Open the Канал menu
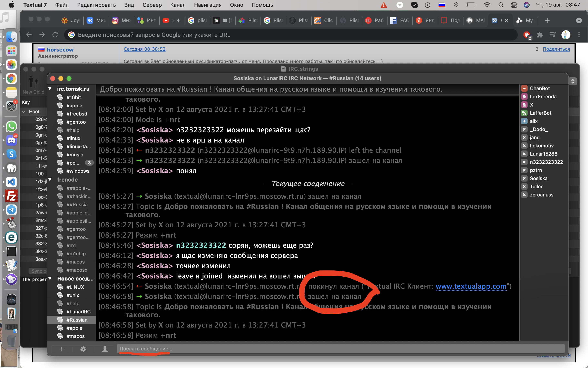The image size is (588, 368). (178, 5)
